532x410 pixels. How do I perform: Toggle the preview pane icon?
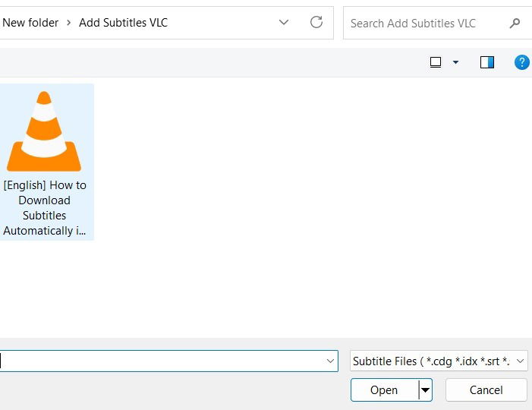click(487, 62)
